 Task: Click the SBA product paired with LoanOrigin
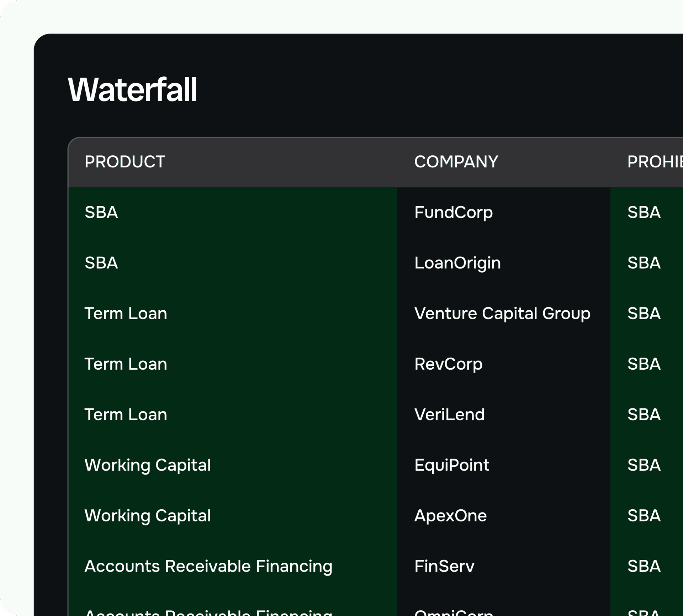[x=101, y=263]
